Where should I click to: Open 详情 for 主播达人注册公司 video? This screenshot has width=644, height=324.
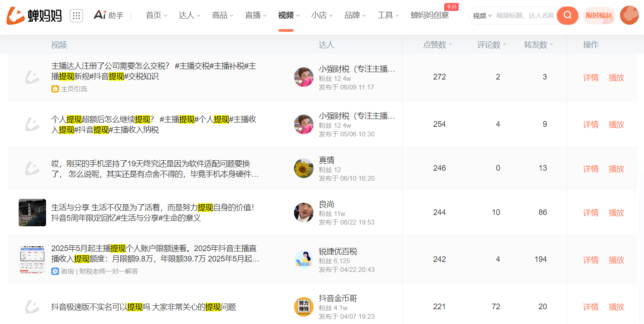click(591, 78)
